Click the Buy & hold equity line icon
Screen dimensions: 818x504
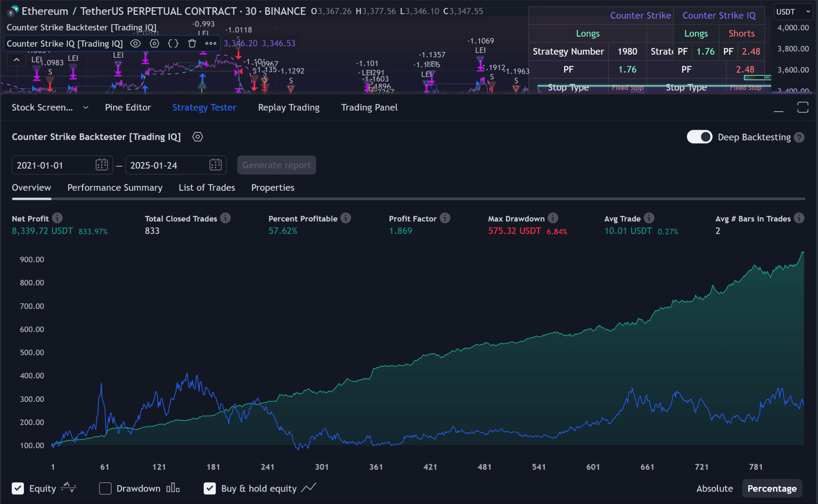pos(309,488)
